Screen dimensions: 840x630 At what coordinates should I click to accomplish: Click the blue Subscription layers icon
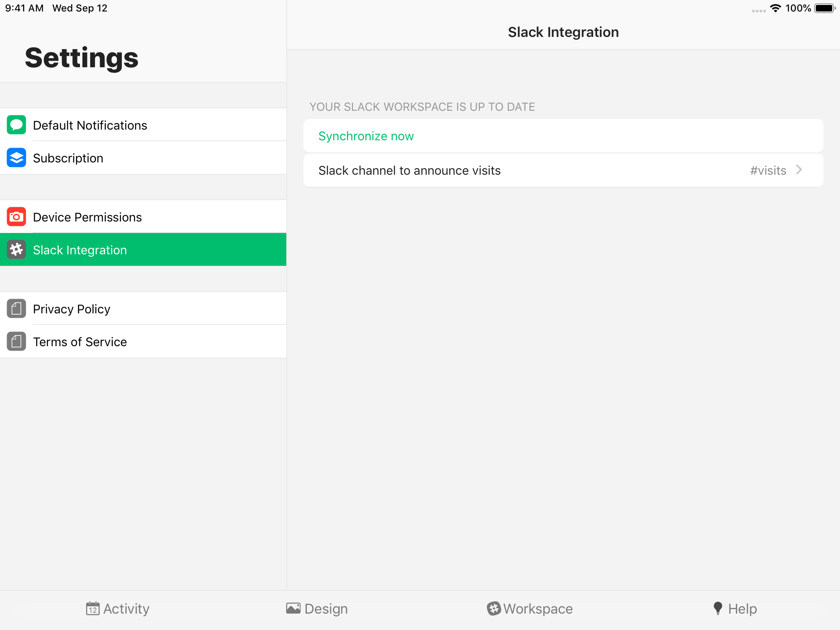16,157
